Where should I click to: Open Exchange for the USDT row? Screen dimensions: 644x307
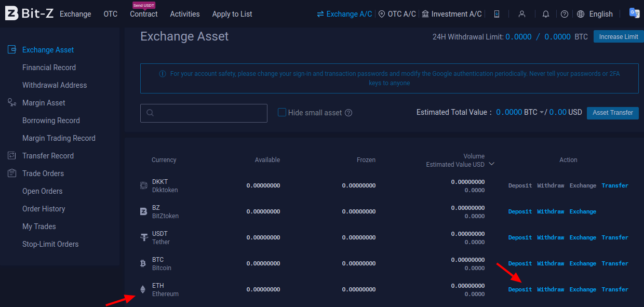[583, 237]
